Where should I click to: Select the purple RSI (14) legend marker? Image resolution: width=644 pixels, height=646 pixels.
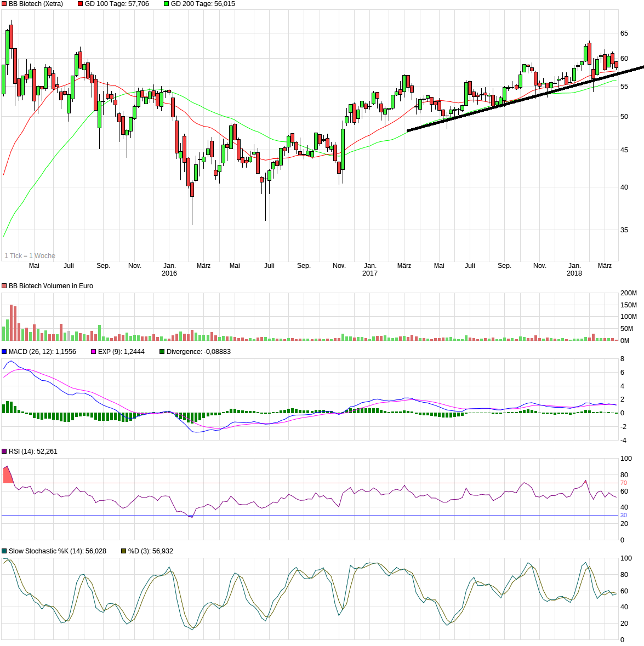pyautogui.click(x=4, y=451)
